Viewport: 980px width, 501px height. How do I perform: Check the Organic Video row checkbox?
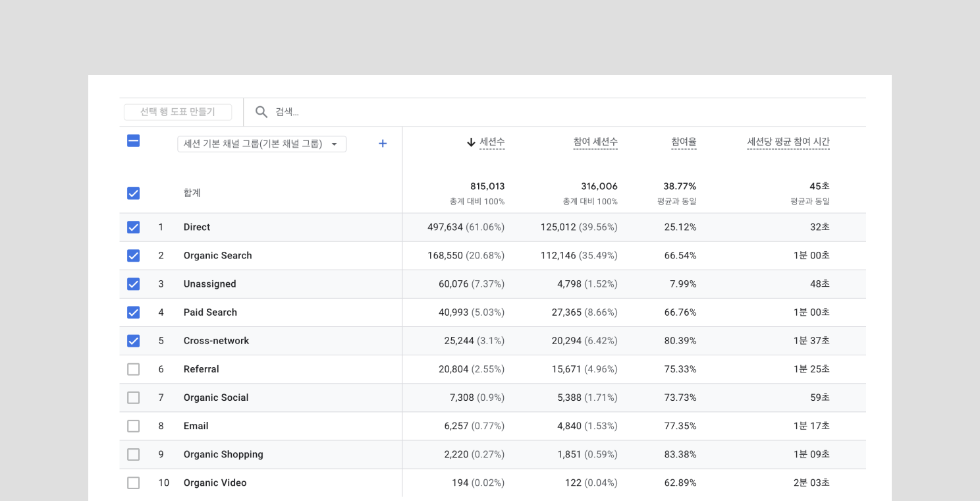(x=133, y=483)
